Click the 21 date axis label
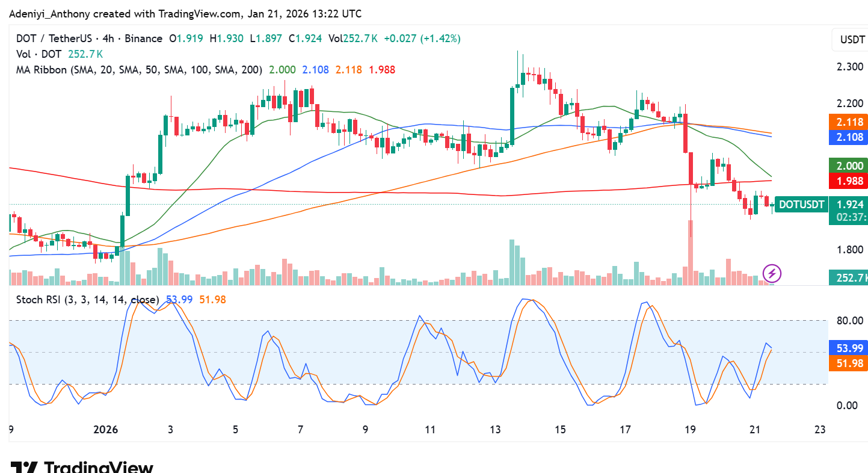 755,430
